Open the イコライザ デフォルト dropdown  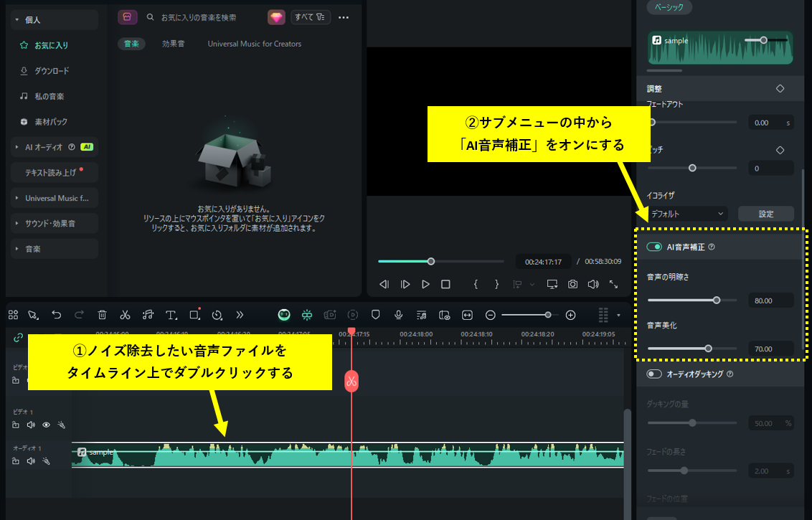pos(687,214)
